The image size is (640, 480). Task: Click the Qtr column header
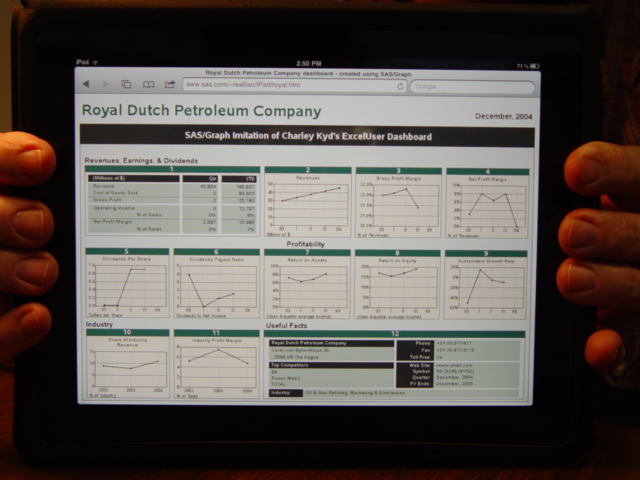tap(200, 178)
